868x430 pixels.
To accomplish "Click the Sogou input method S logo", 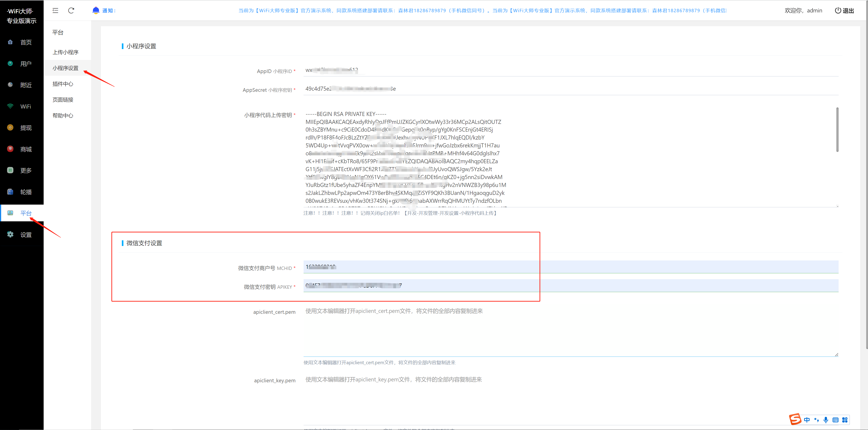I will coord(795,419).
